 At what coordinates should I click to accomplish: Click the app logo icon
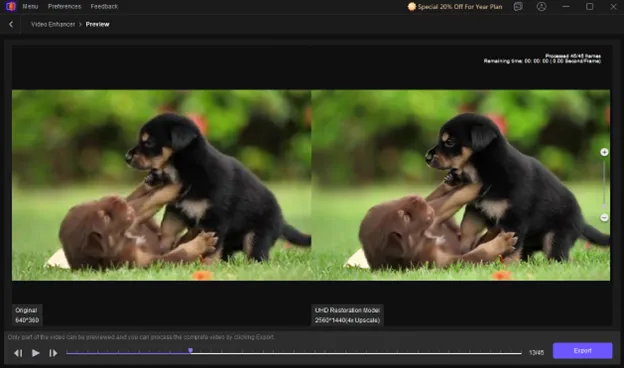tap(10, 6)
